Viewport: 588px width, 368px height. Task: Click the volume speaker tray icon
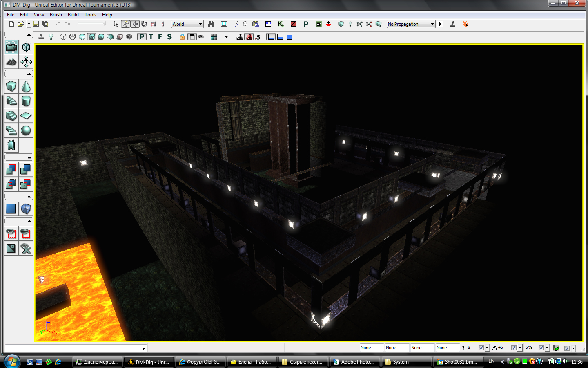[x=566, y=361]
